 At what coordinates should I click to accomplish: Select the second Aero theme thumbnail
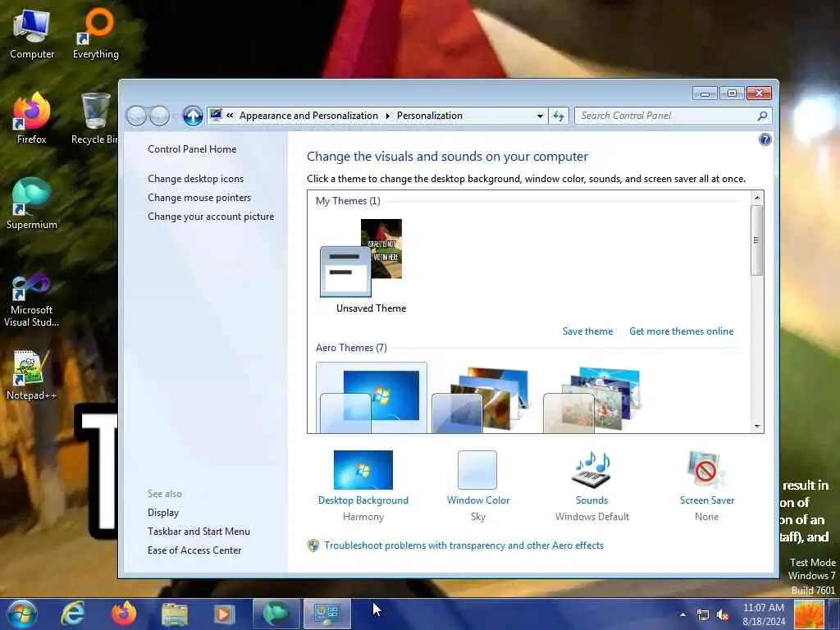(x=482, y=399)
